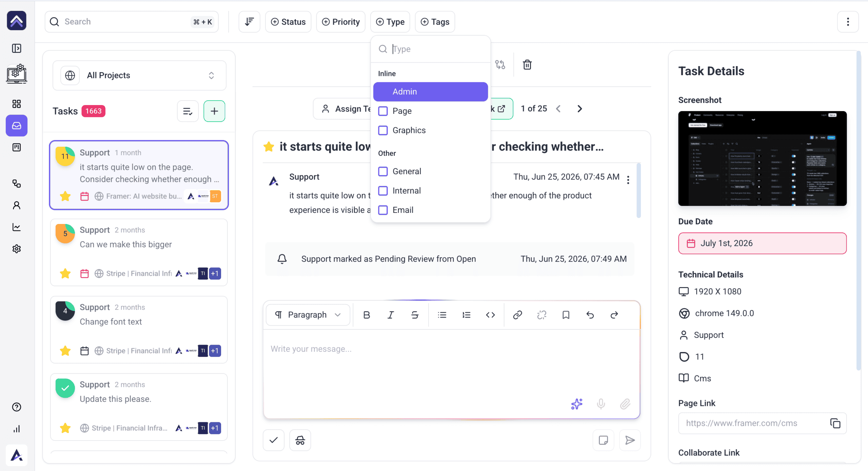Send the message with arrow icon

pos(630,440)
